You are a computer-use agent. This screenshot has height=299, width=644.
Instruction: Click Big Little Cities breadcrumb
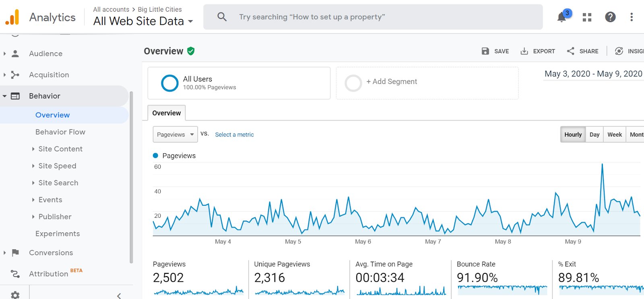[160, 9]
